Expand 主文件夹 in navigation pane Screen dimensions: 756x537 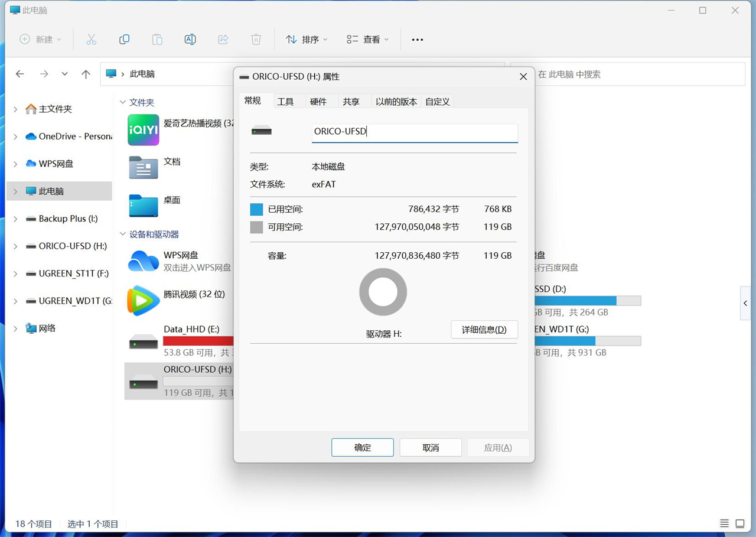click(x=15, y=109)
